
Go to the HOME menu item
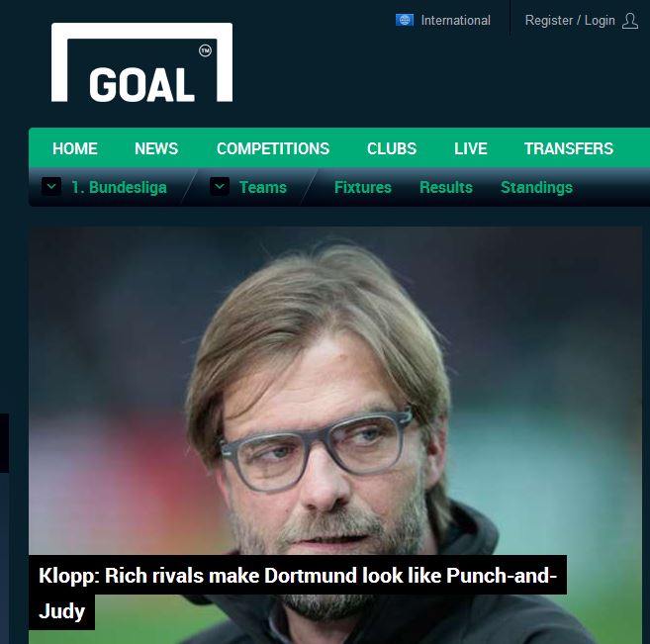(x=75, y=148)
